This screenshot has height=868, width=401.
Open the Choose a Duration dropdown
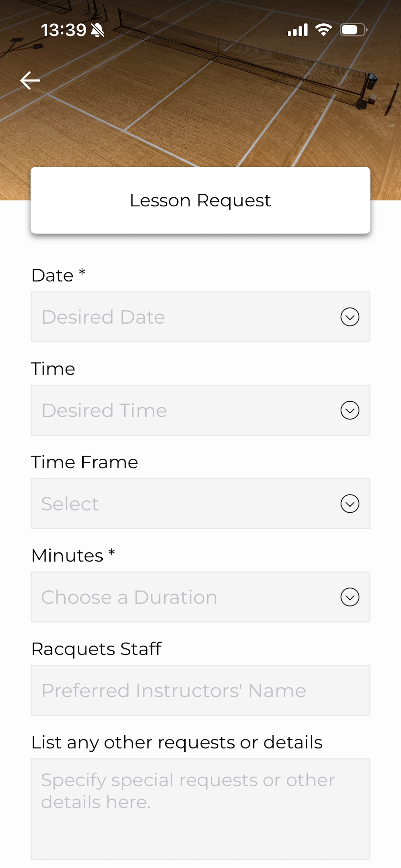(200, 597)
